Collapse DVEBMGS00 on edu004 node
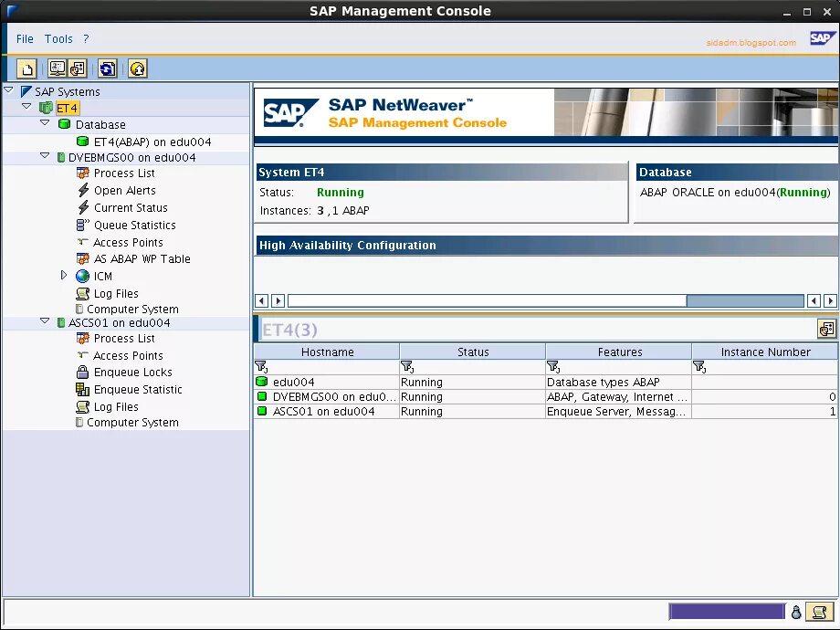 pos(45,156)
